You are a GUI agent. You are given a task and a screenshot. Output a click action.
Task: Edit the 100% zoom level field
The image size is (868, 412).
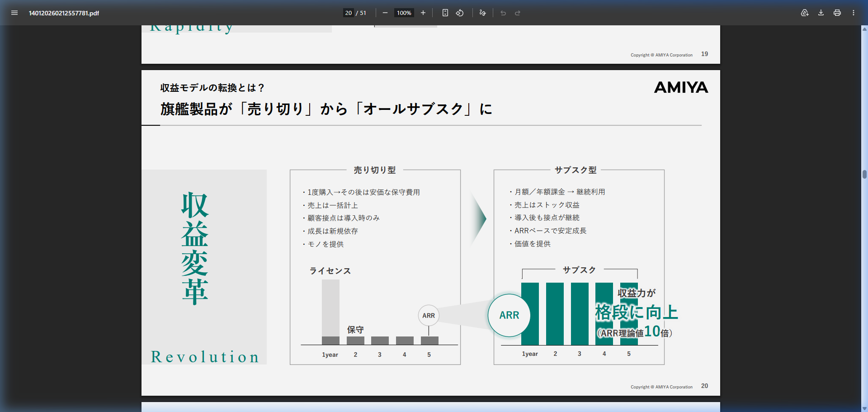click(404, 13)
